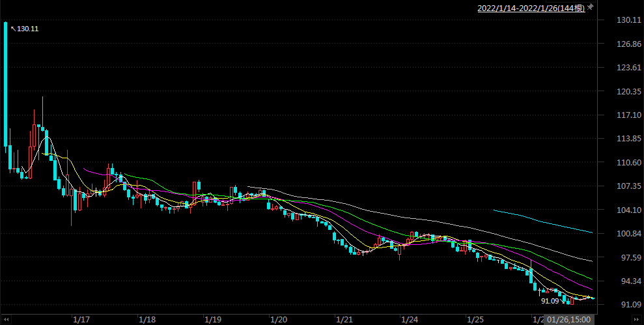
Task: Click the 1/25 date axis label
Action: click(x=476, y=320)
